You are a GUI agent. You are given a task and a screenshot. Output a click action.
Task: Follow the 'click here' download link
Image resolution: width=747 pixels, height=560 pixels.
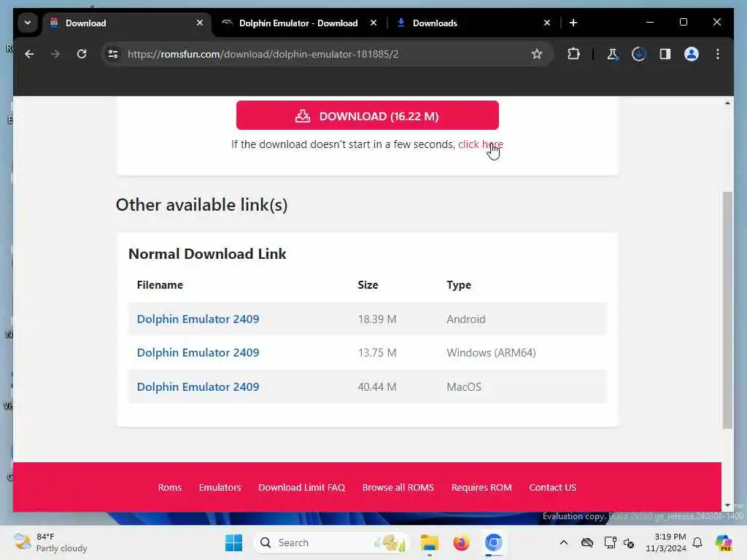[480, 144]
